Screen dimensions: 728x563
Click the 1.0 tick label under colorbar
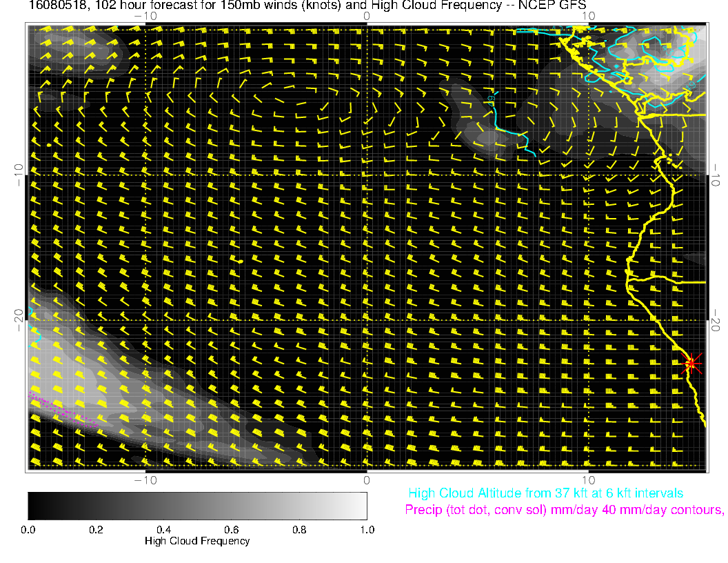pyautogui.click(x=366, y=529)
